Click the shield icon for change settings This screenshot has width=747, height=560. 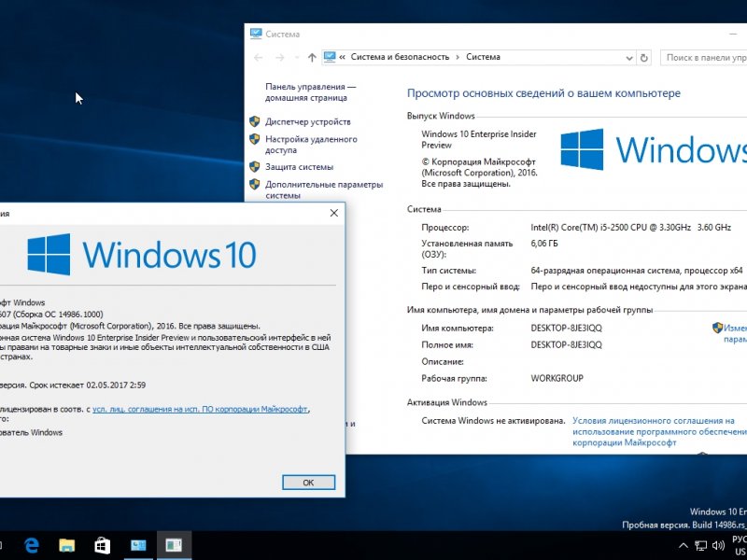(717, 328)
